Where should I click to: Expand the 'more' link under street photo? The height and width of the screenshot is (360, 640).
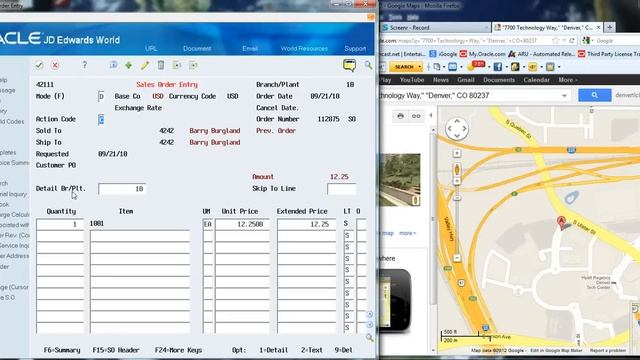point(407,233)
